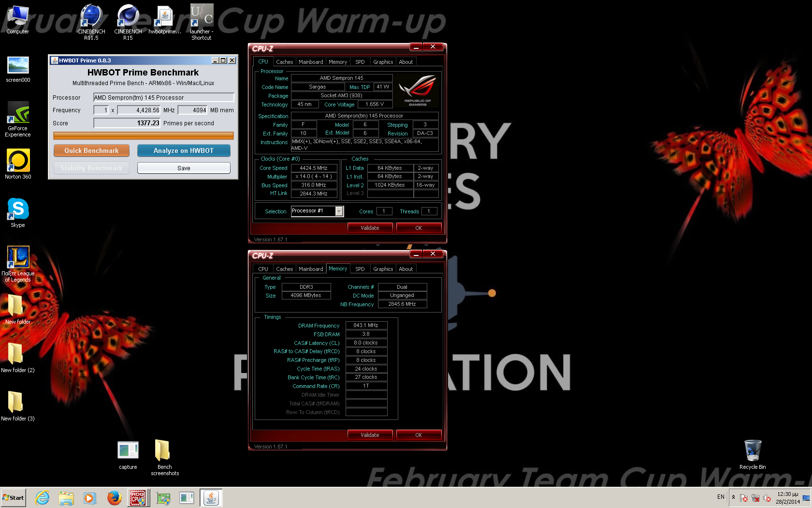Switch to Java HWBOT Prime taskbar item
The height and width of the screenshot is (508, 812).
point(211,497)
